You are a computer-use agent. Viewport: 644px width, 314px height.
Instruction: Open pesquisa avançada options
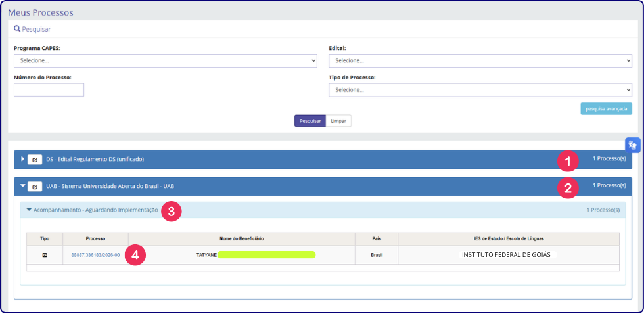pos(606,109)
